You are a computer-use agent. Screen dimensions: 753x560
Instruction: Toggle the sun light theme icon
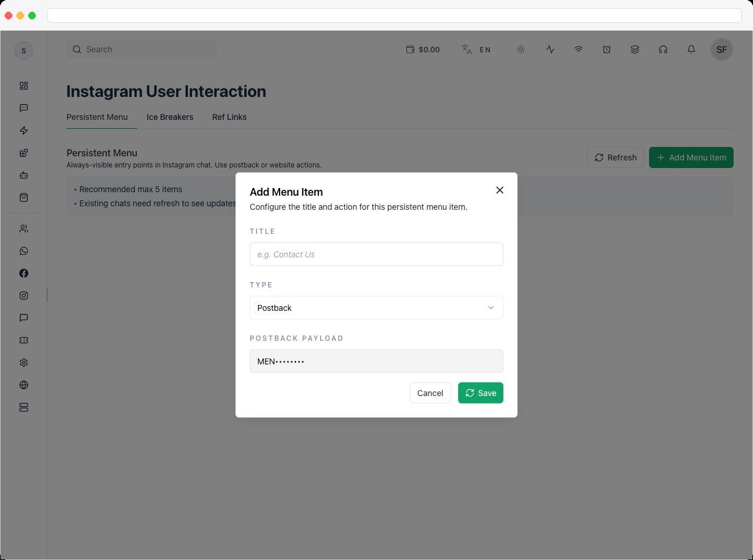coord(521,50)
